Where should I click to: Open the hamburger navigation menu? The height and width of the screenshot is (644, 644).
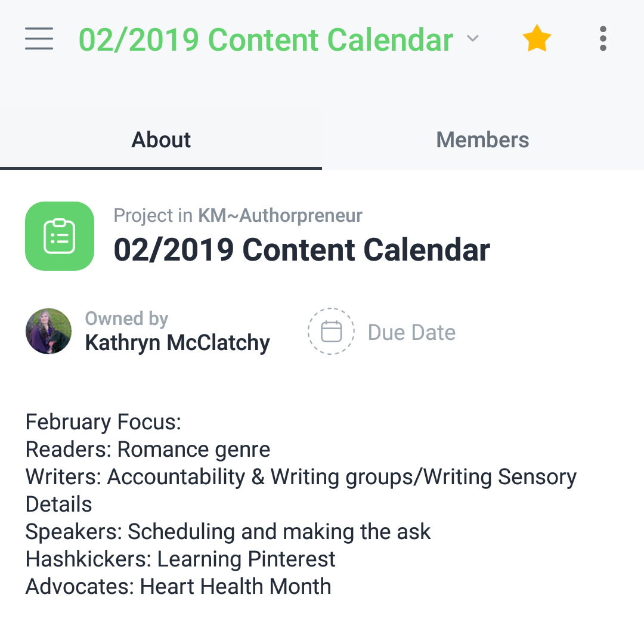[39, 39]
